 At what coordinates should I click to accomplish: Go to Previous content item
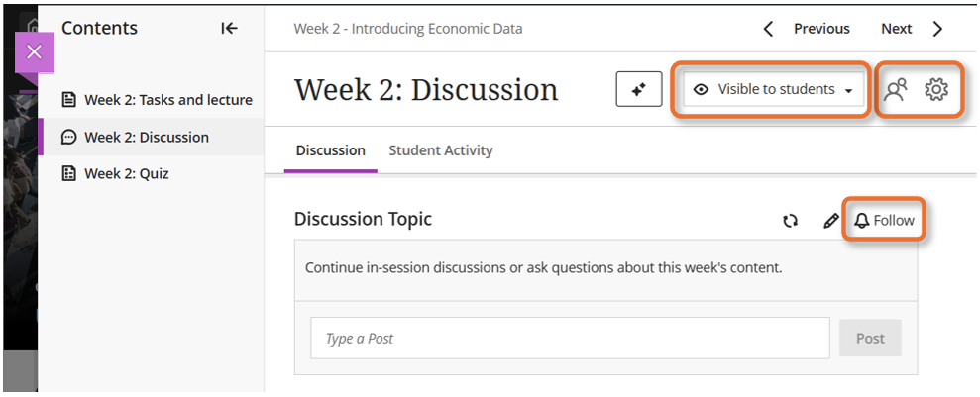click(807, 29)
